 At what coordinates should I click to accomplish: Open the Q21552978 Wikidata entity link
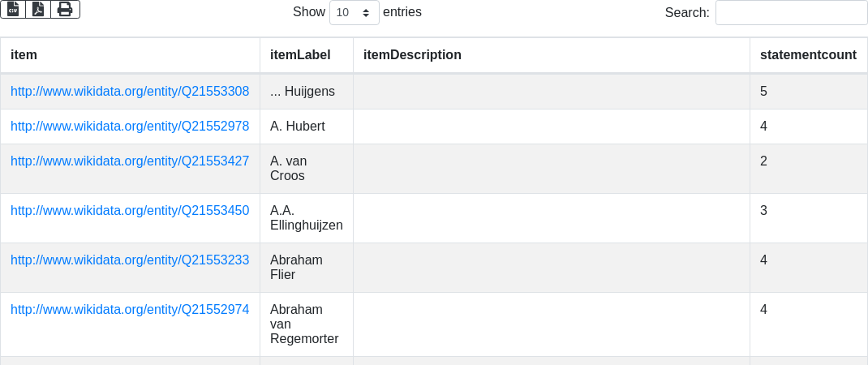click(x=130, y=127)
